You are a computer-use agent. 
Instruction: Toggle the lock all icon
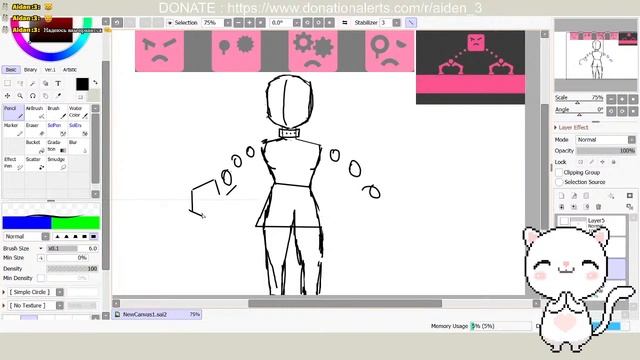613,162
